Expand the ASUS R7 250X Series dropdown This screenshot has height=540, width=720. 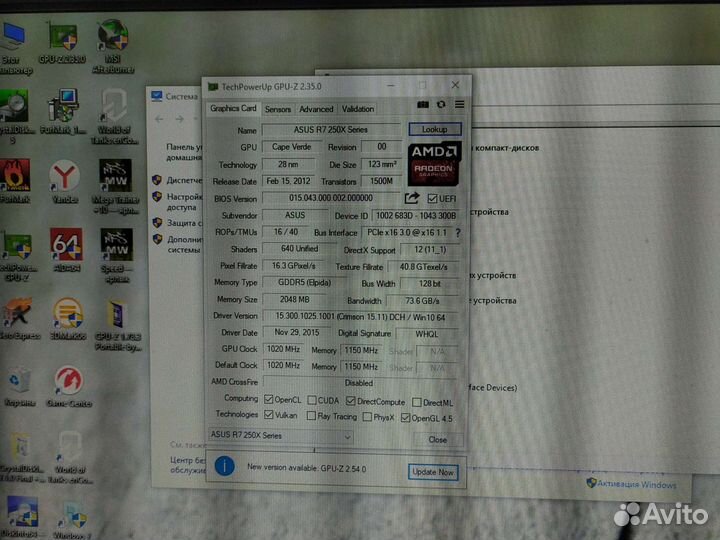[x=348, y=436]
